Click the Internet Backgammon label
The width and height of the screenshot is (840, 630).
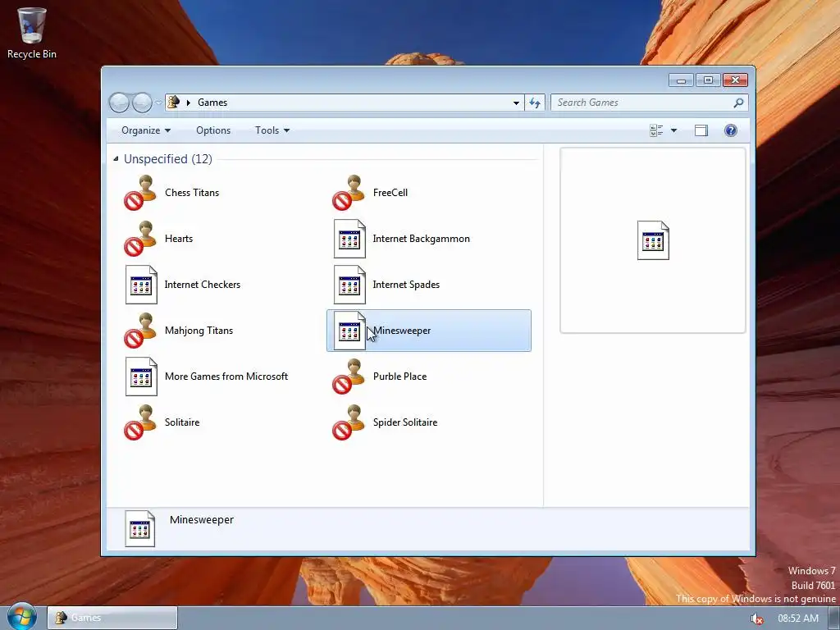click(x=421, y=239)
